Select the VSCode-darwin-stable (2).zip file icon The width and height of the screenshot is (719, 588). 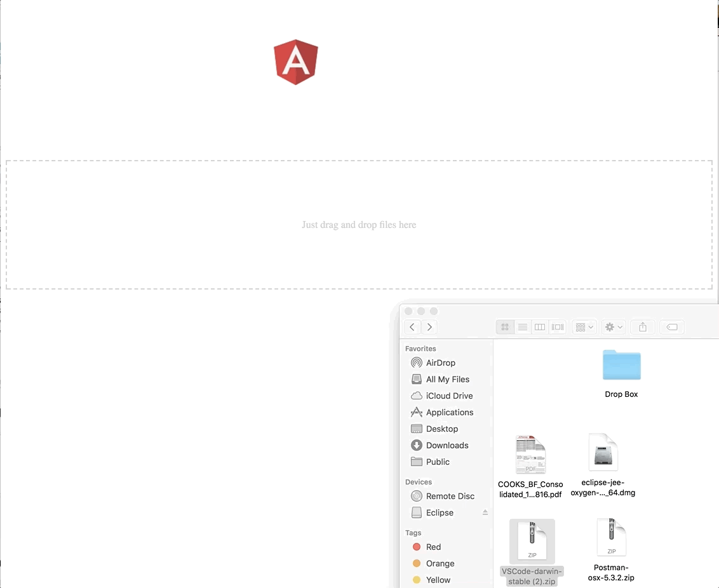[x=532, y=541]
